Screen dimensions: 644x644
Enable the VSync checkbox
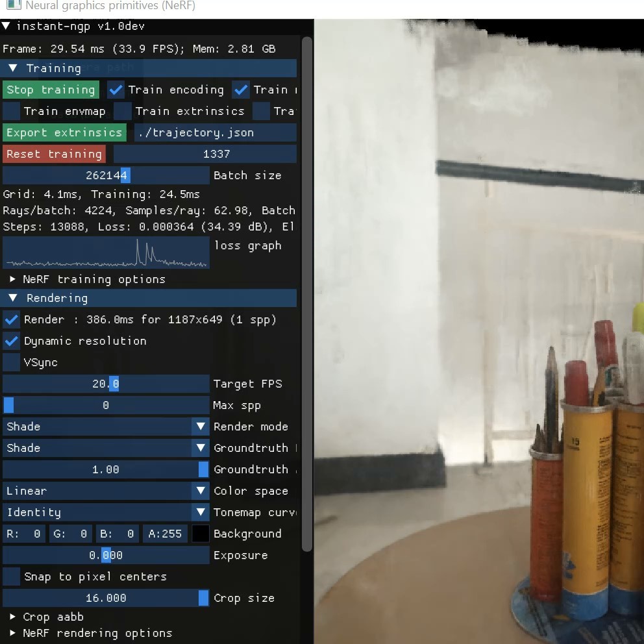pyautogui.click(x=12, y=362)
